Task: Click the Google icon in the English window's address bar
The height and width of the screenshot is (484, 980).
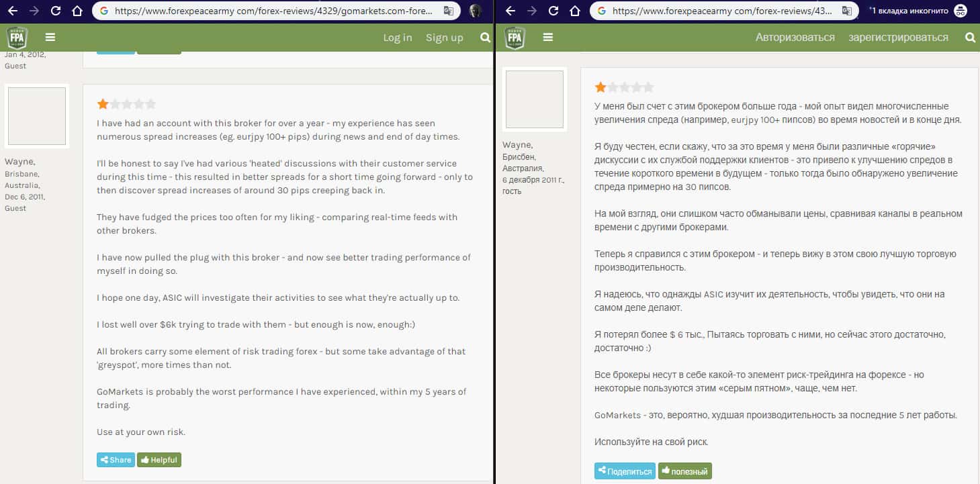Action: pyautogui.click(x=103, y=11)
